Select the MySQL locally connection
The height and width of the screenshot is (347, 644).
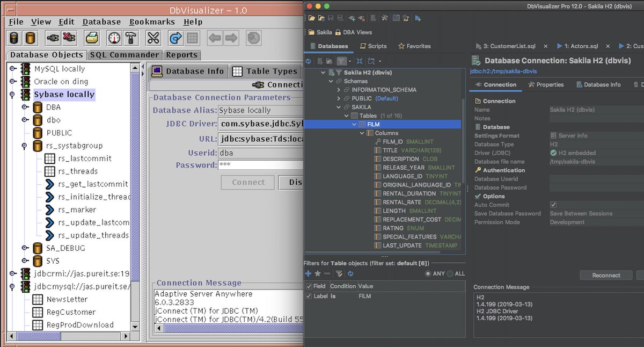tap(60, 69)
